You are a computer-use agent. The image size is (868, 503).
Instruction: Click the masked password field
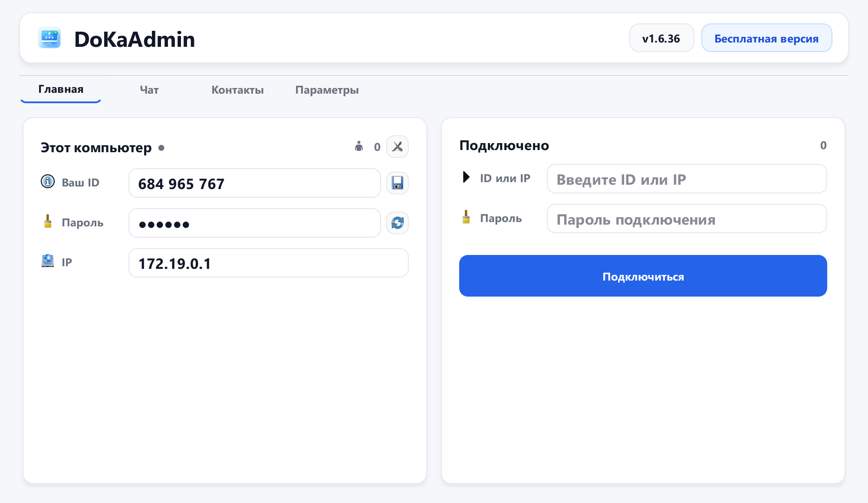click(255, 223)
